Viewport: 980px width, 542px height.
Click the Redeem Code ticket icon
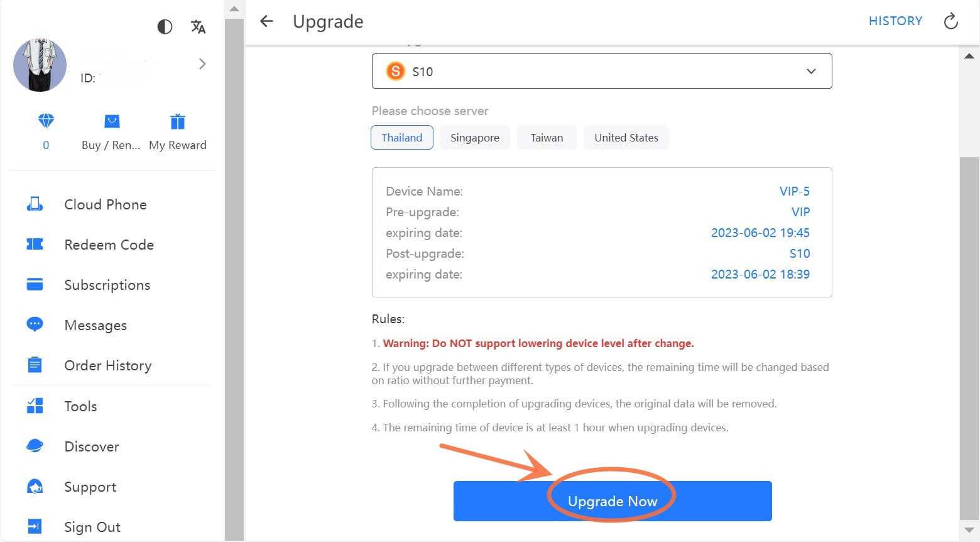click(35, 245)
